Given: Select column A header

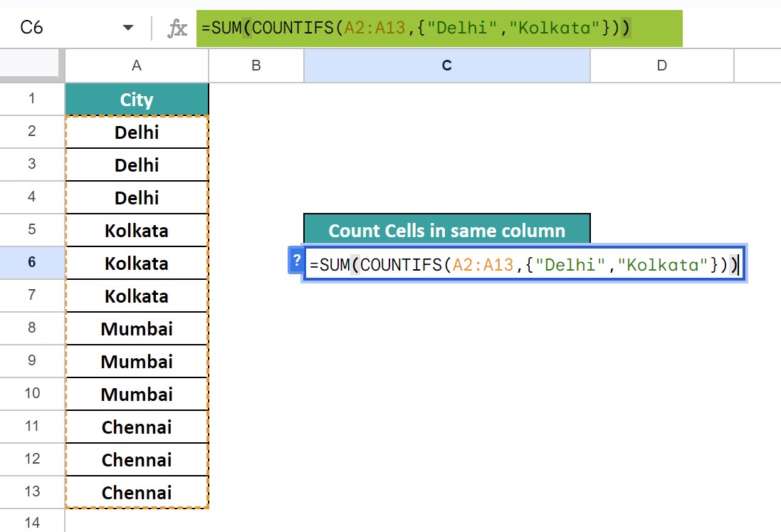Looking at the screenshot, I should pyautogui.click(x=137, y=66).
